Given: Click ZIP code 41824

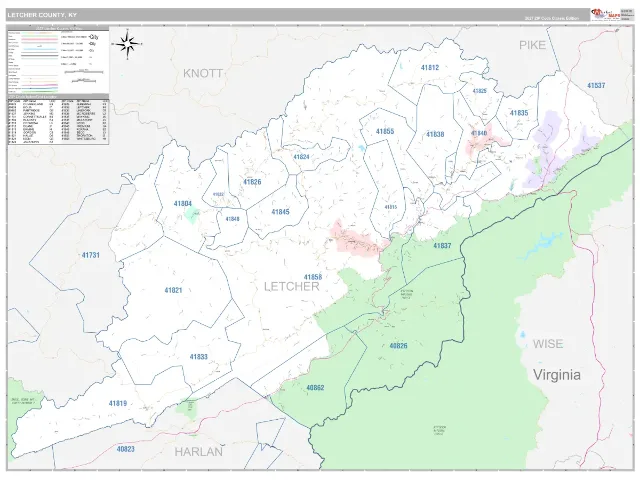Looking at the screenshot, I should [301, 157].
